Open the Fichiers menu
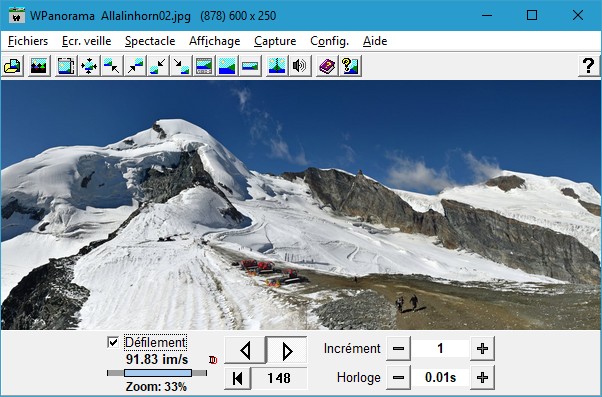The height and width of the screenshot is (397, 602). [x=28, y=41]
